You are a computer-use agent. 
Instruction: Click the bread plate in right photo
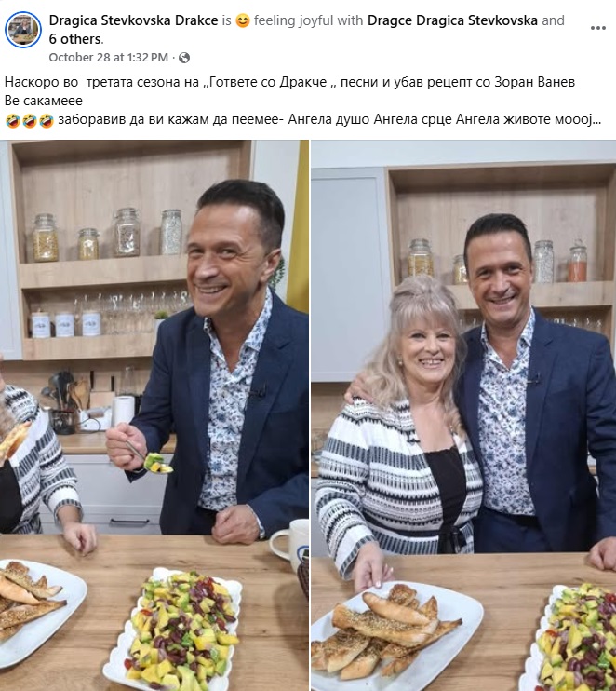[396, 635]
